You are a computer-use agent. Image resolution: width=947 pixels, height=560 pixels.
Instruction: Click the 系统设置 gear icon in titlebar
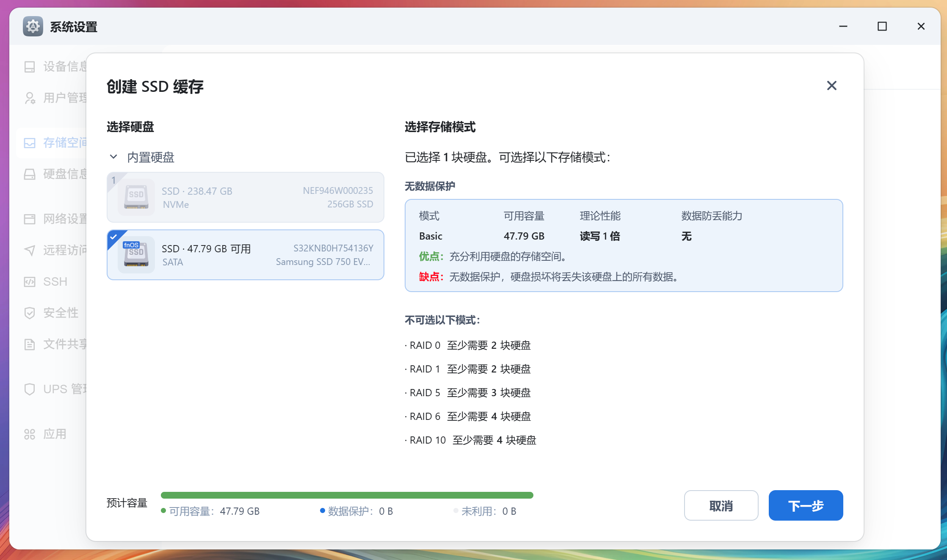[x=33, y=26]
